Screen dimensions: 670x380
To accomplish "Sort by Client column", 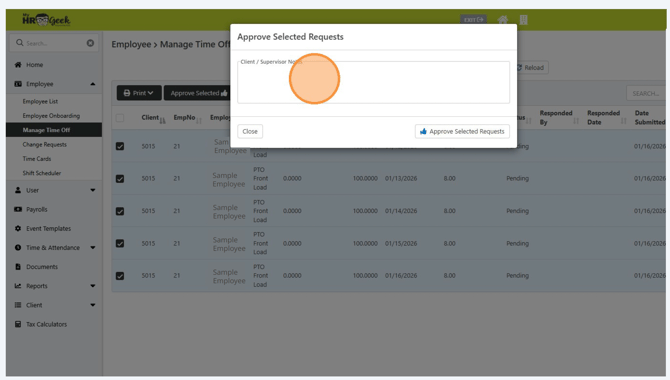I will pyautogui.click(x=153, y=118).
